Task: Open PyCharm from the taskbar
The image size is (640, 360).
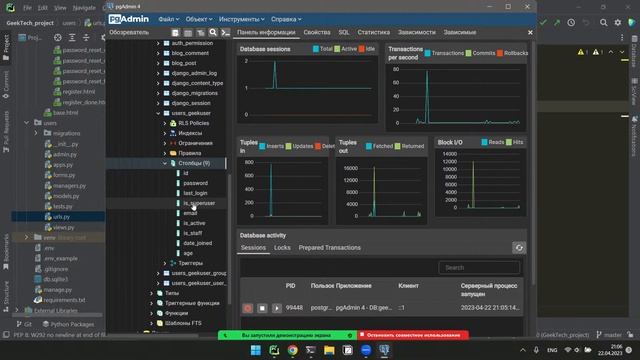Action: [x=274, y=350]
